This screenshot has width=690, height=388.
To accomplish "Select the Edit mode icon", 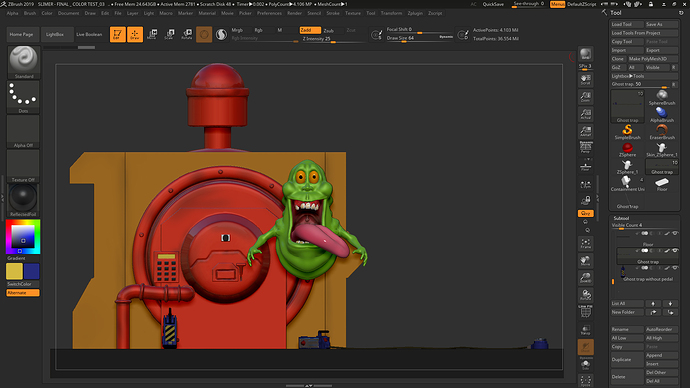I will [117, 34].
